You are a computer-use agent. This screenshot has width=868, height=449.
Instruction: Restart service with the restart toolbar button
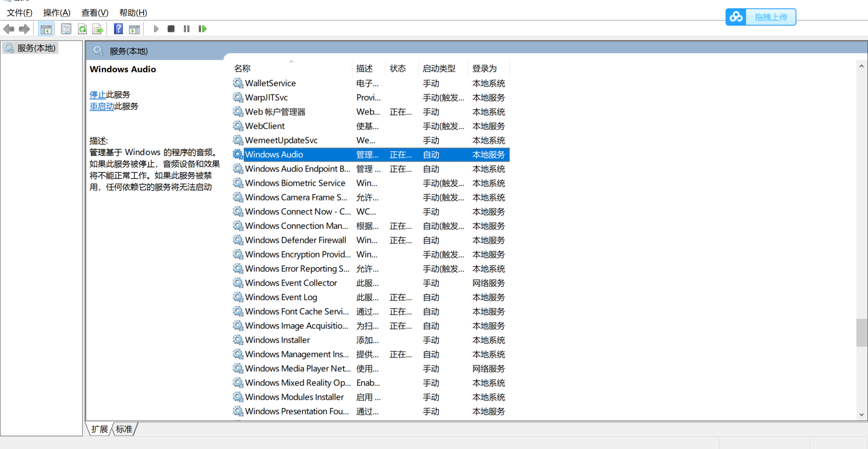[x=202, y=29]
